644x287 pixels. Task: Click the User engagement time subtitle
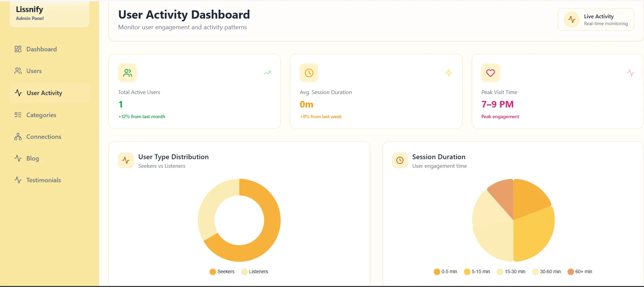(x=439, y=166)
